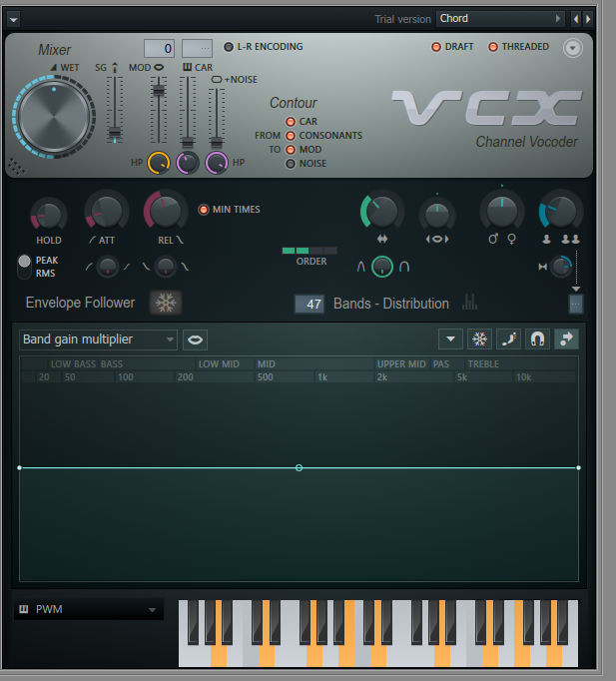This screenshot has height=681, width=616.
Task: Open plugin menu arrow at top-left
Action: 13,20
